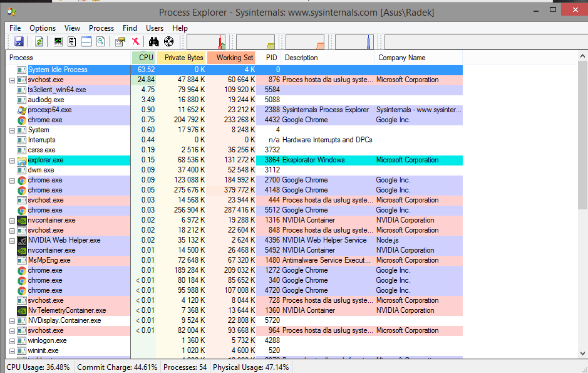
Task: Collapse the winlogon.exe tree node
Action: (12, 341)
